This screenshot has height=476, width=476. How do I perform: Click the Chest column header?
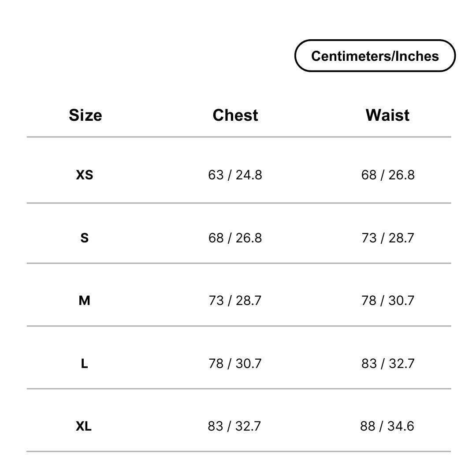(x=235, y=115)
